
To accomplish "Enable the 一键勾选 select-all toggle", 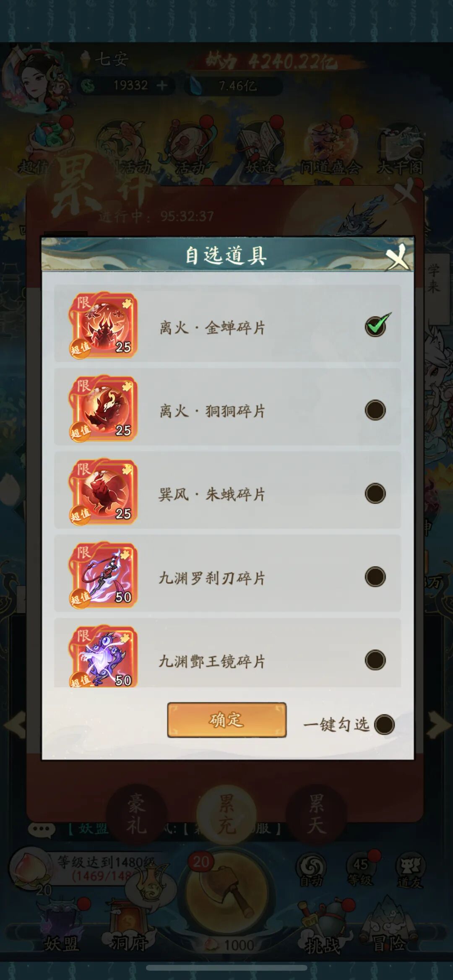I will click(384, 724).
